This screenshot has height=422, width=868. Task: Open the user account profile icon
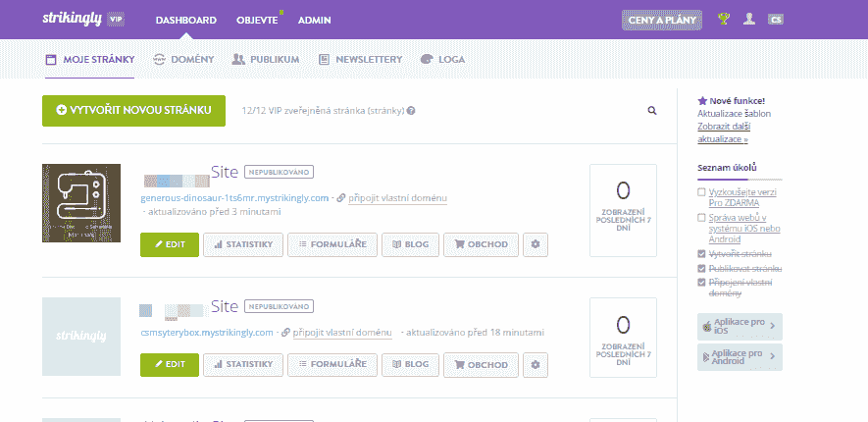click(749, 20)
